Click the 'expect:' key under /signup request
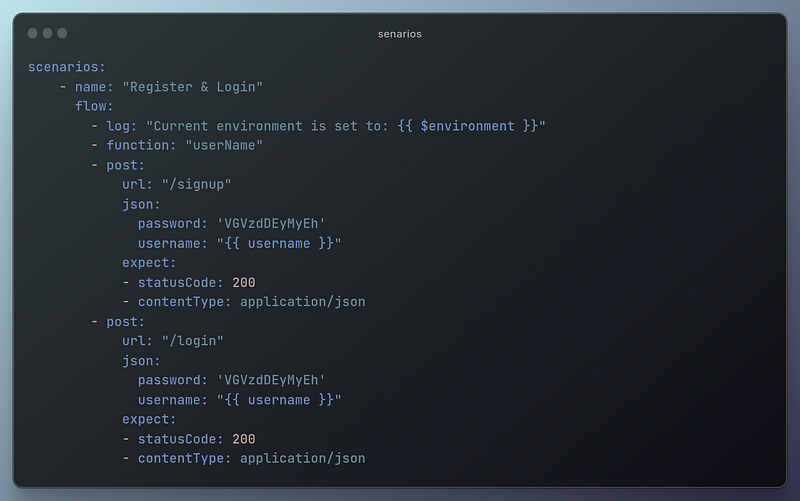The height and width of the screenshot is (501, 800). (149, 263)
